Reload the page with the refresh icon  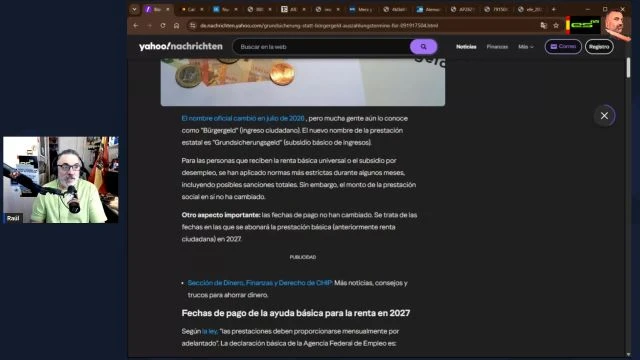[163, 25]
